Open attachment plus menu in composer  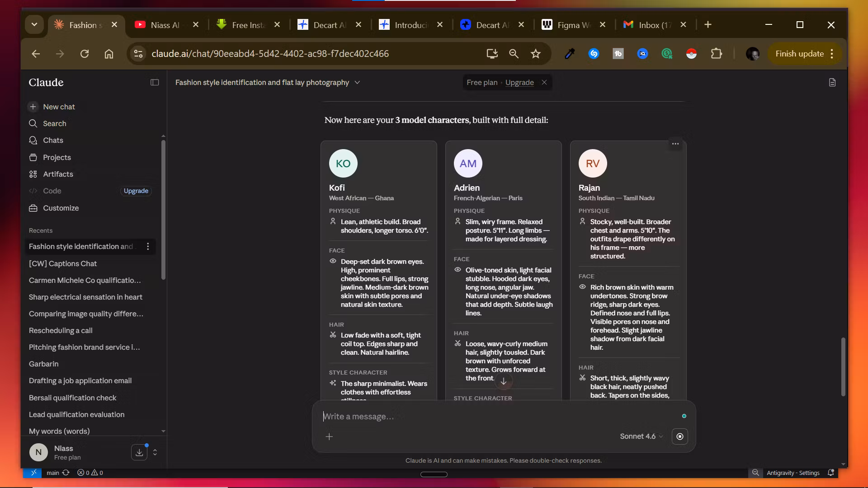[x=329, y=436]
